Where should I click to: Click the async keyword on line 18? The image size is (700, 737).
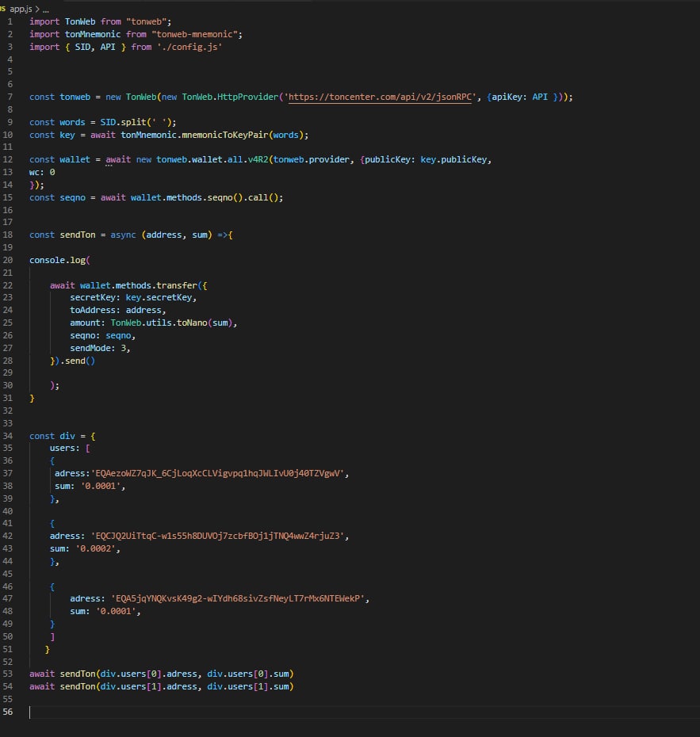point(123,235)
